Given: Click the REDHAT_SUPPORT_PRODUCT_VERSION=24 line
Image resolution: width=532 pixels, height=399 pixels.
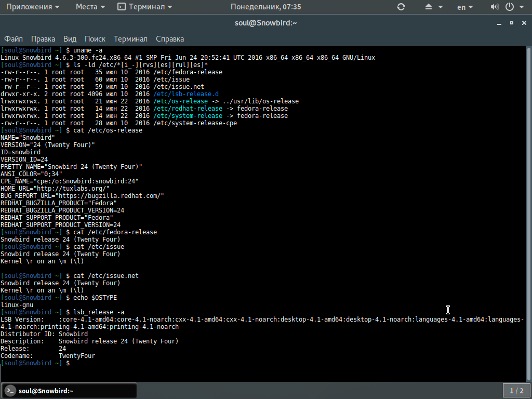Looking at the screenshot, I should point(60,225).
